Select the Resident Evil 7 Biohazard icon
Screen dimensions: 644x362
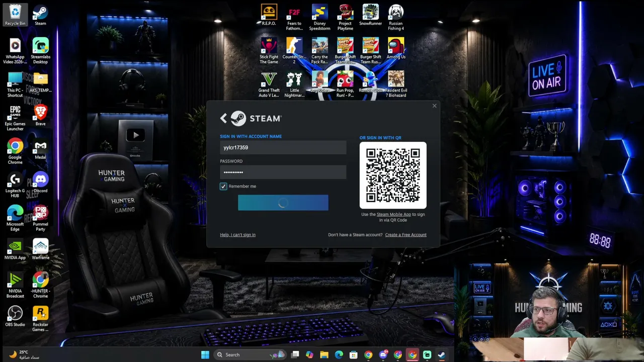[396, 84]
